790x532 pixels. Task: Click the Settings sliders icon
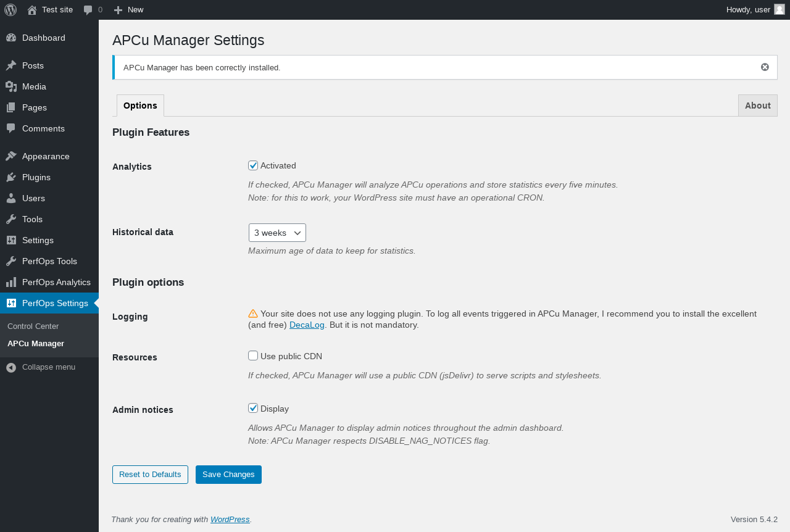pos(11,240)
